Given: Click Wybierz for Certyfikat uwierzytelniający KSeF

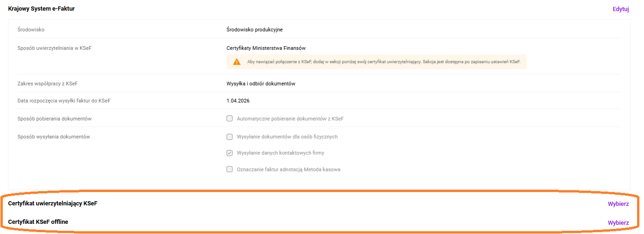Looking at the screenshot, I should 618,204.
